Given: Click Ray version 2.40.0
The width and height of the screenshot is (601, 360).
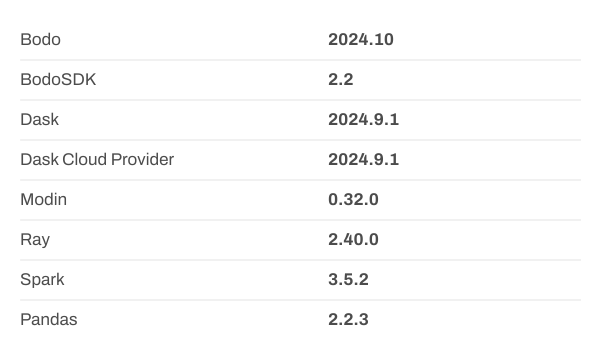Looking at the screenshot, I should coord(353,239).
